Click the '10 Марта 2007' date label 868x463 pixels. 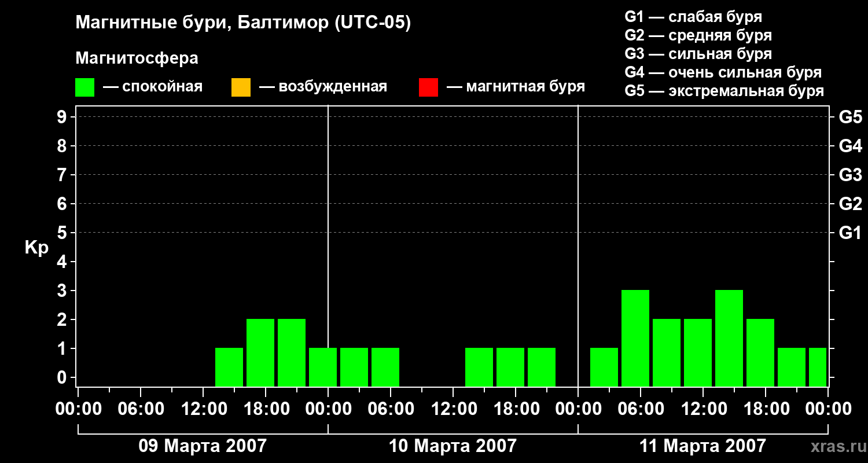tap(453, 446)
